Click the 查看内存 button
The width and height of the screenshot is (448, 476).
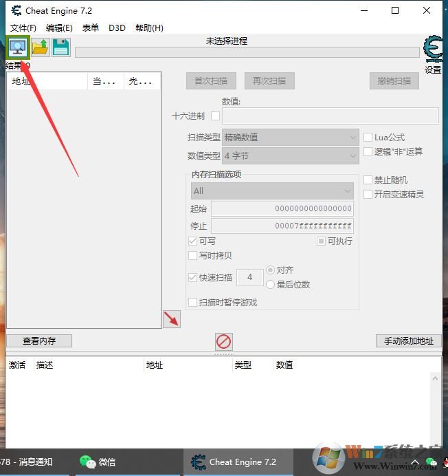pos(39,340)
